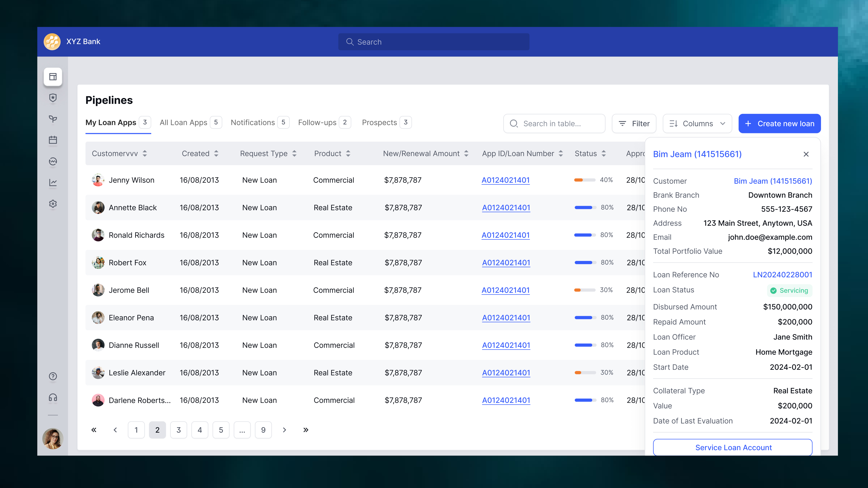Switch to All Loan Apps tab
The image size is (868, 488).
click(x=190, y=123)
